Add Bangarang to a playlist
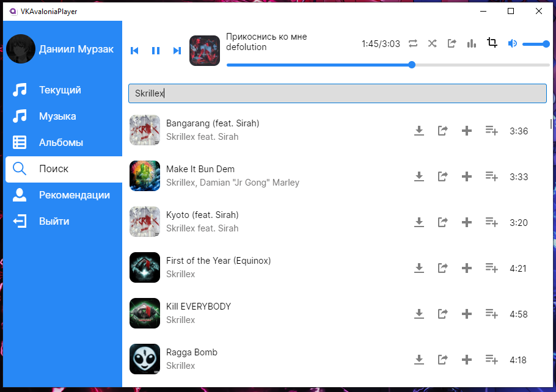556x392 pixels. pos(491,131)
